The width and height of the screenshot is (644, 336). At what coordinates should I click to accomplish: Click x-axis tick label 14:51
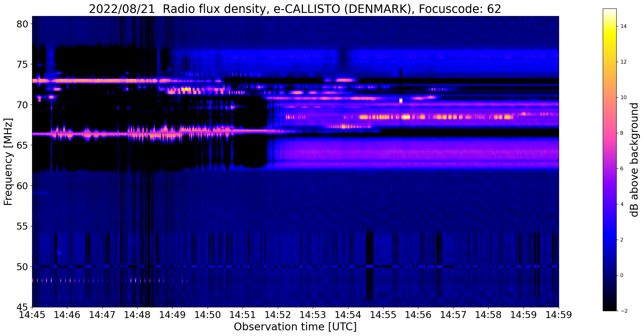(243, 314)
